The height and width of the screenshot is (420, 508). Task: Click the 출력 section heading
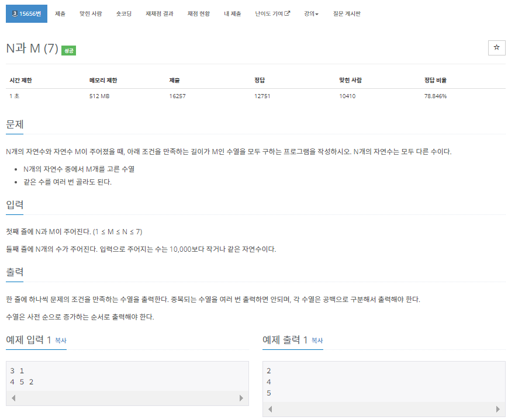coord(15,272)
